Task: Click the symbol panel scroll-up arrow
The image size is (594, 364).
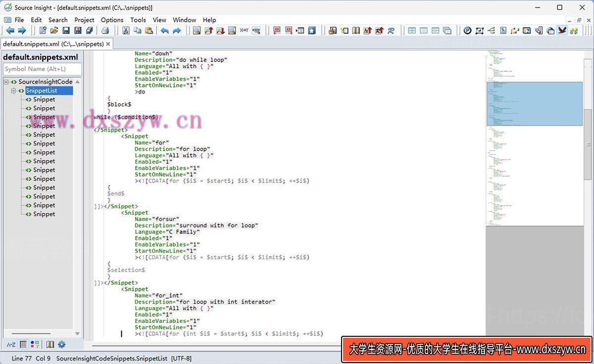Action: pyautogui.click(x=77, y=82)
